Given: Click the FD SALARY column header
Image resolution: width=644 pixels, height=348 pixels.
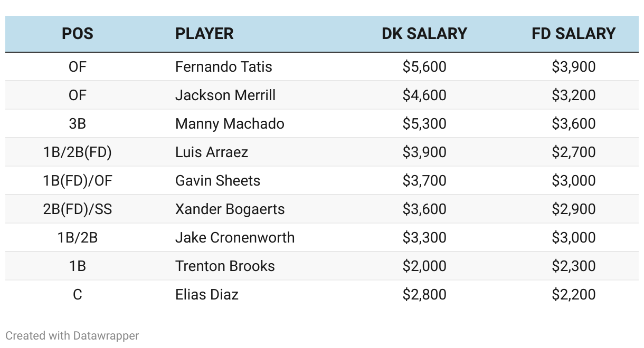Looking at the screenshot, I should click(x=574, y=34).
